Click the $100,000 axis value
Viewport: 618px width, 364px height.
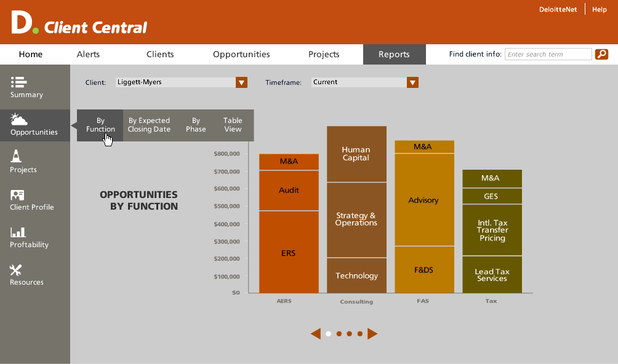coord(227,277)
